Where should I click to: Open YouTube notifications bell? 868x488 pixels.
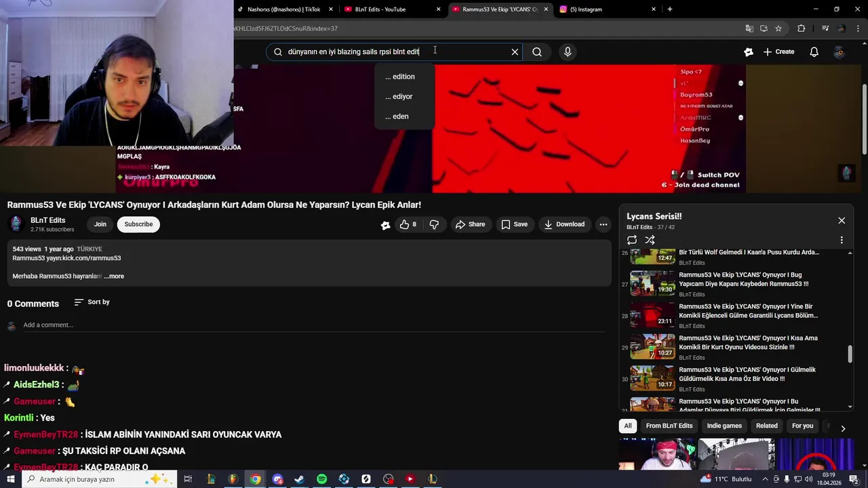814,52
